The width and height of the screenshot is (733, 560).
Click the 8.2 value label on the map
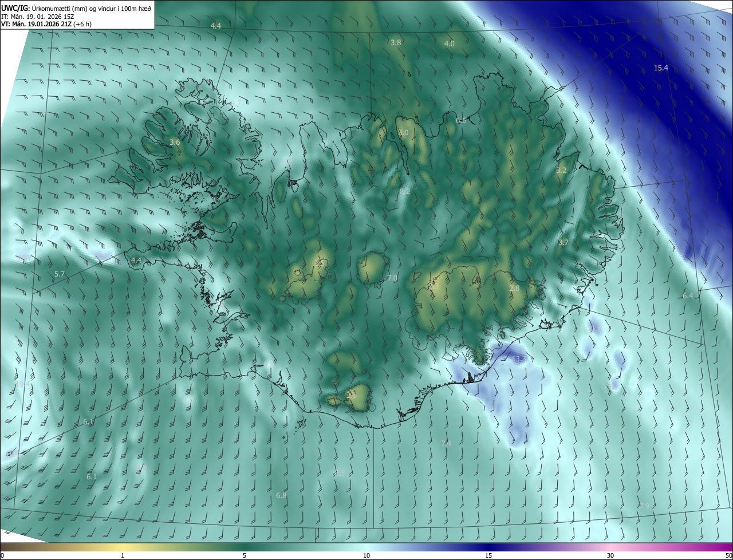[x=405, y=191]
